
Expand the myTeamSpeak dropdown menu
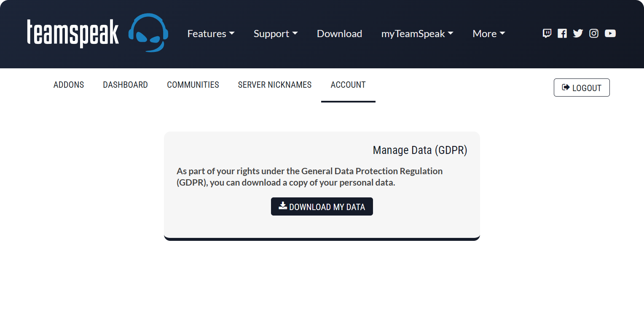click(x=417, y=34)
